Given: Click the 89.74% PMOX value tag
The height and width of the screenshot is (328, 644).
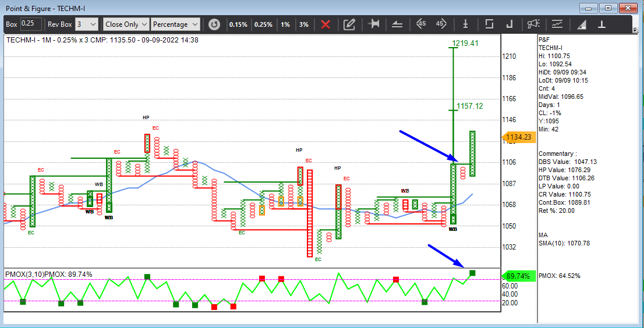Looking at the screenshot, I should 519,276.
